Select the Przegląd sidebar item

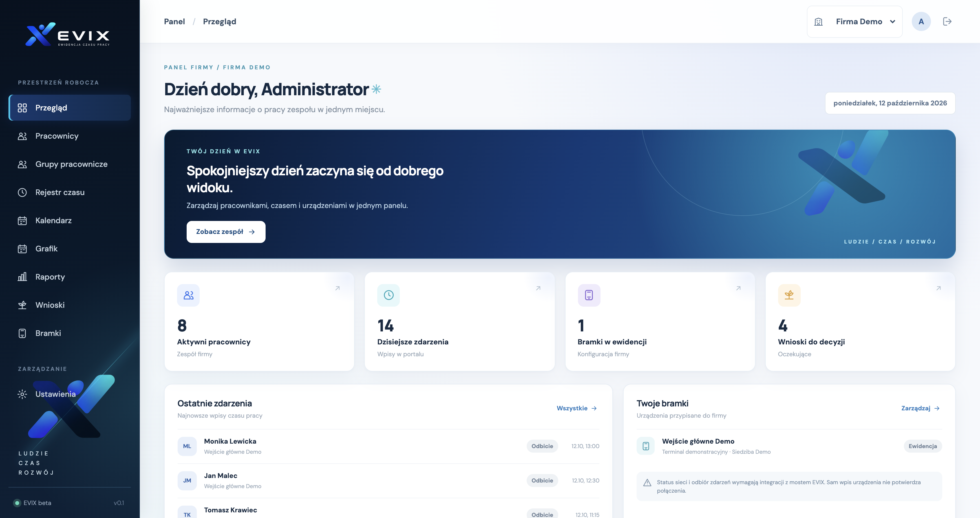point(70,108)
